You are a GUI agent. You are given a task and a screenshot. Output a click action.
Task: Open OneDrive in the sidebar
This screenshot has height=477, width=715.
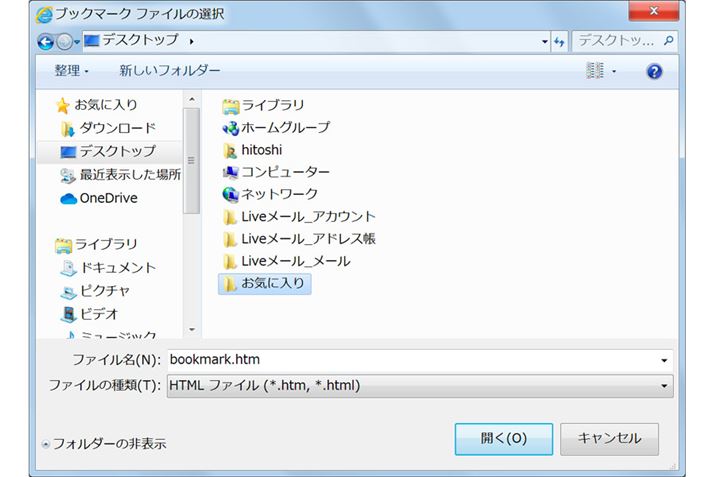click(99, 198)
